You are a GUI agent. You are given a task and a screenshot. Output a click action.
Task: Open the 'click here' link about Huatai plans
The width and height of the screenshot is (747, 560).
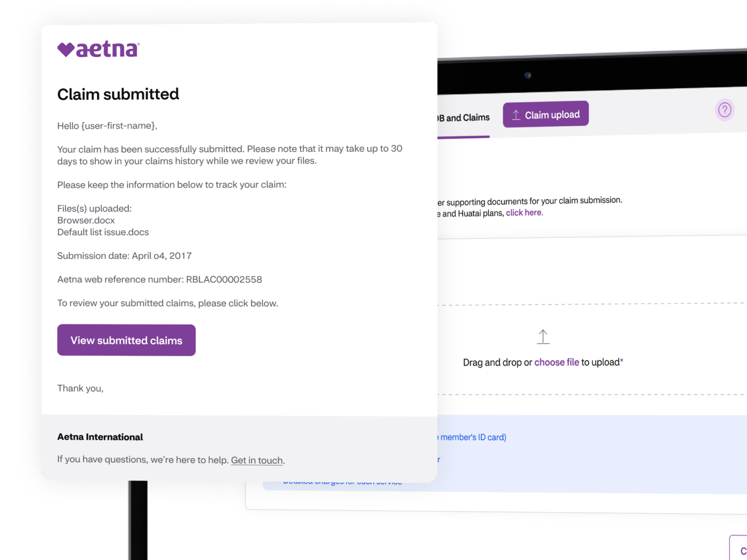pyautogui.click(x=523, y=212)
